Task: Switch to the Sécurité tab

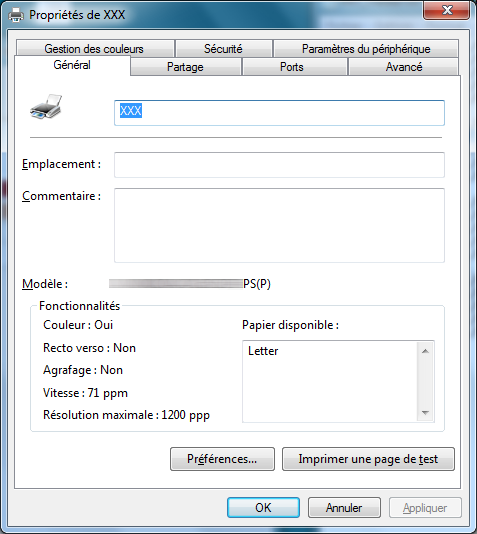Action: pos(223,48)
